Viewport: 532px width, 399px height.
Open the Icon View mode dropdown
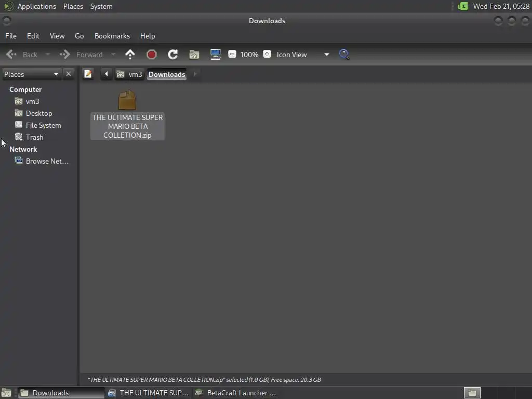point(303,55)
